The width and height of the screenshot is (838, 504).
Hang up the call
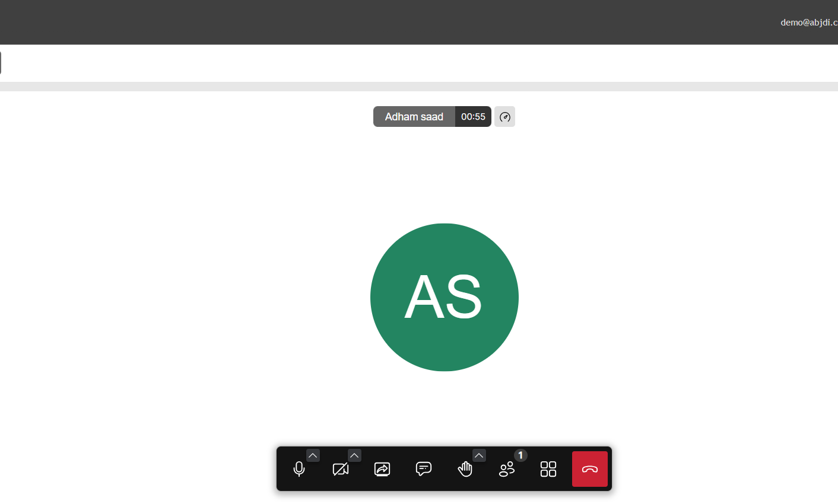pyautogui.click(x=590, y=469)
